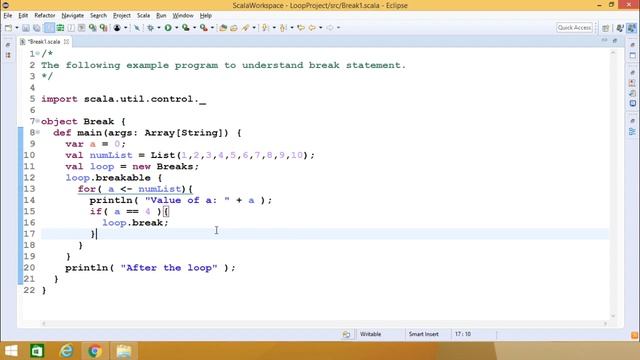Viewport: 640px width, 360px height.
Task: Open the Previous Annotation dropdown arrow
Action: click(x=292, y=28)
